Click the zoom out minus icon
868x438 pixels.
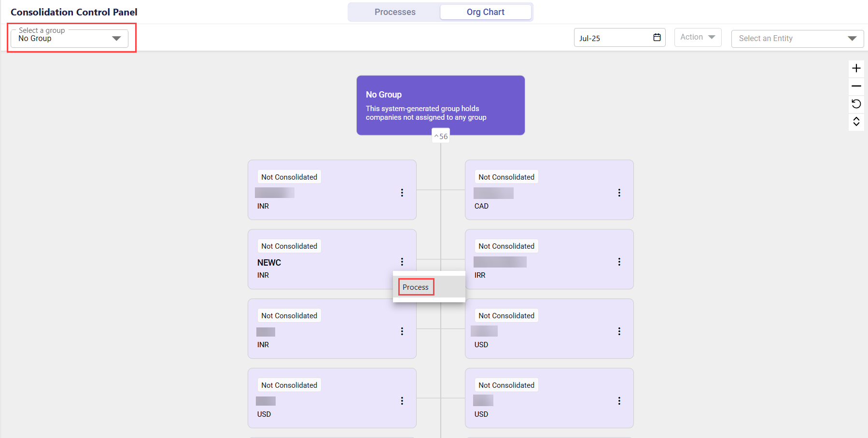click(856, 86)
